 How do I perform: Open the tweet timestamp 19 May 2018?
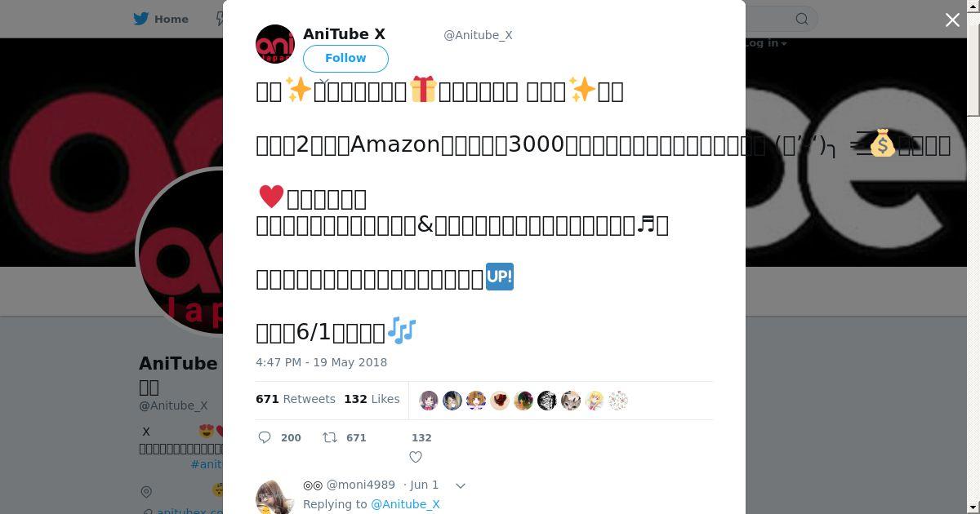coord(322,362)
